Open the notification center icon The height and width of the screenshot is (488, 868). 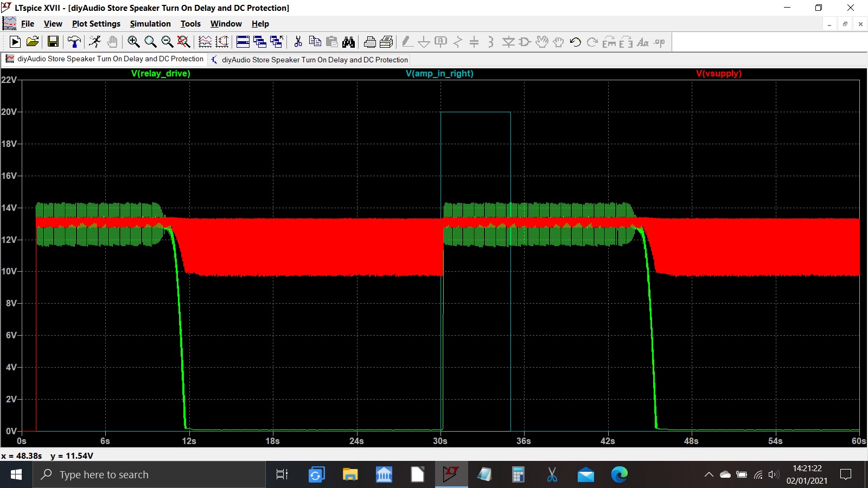pos(845,474)
